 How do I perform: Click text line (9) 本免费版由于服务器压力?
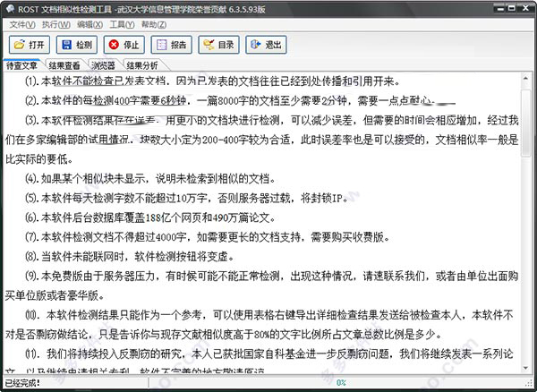point(261,285)
